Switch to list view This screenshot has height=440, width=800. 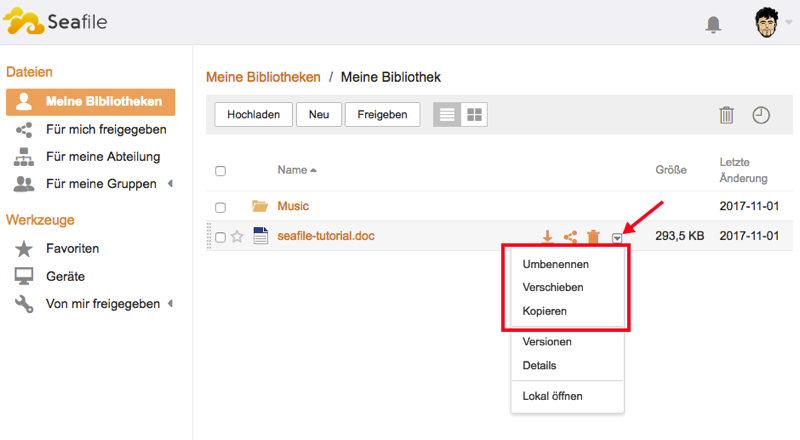pyautogui.click(x=447, y=115)
